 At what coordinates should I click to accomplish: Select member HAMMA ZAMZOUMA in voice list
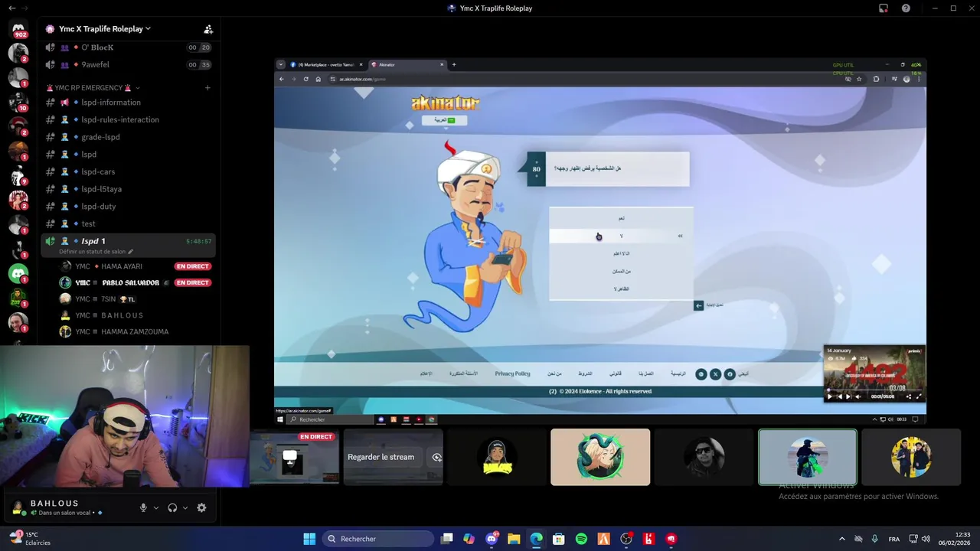coord(114,332)
